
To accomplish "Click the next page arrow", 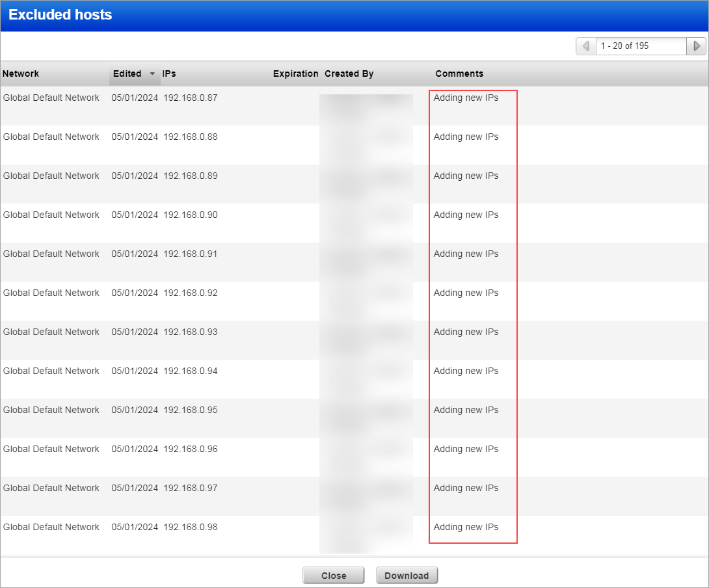I will point(696,46).
